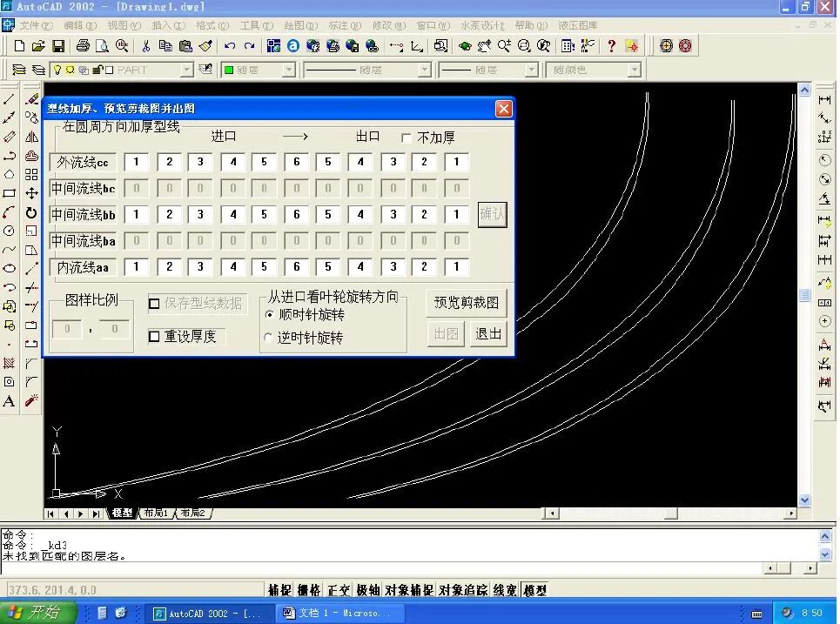Click the Layers manager icon
This screenshot has height=624, width=840.
(x=19, y=70)
